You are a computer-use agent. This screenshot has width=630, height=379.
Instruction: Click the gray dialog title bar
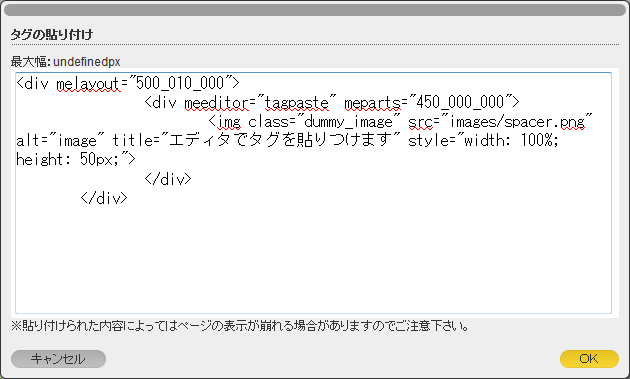315,10
